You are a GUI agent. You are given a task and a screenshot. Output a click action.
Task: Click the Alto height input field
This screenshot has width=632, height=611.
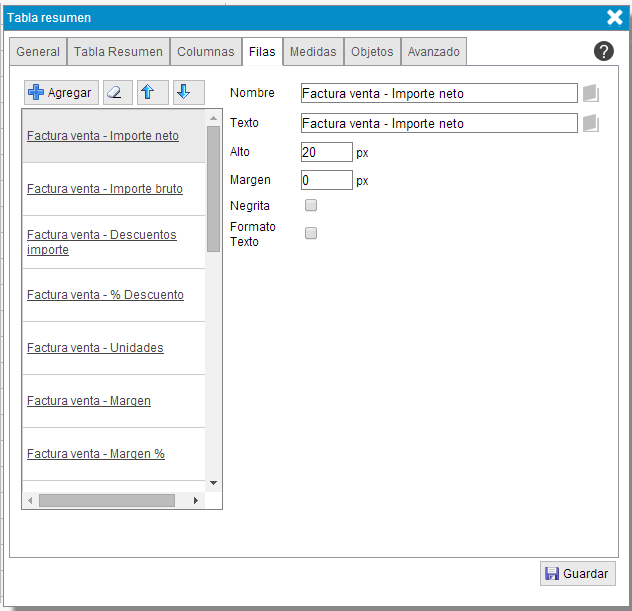click(x=326, y=152)
